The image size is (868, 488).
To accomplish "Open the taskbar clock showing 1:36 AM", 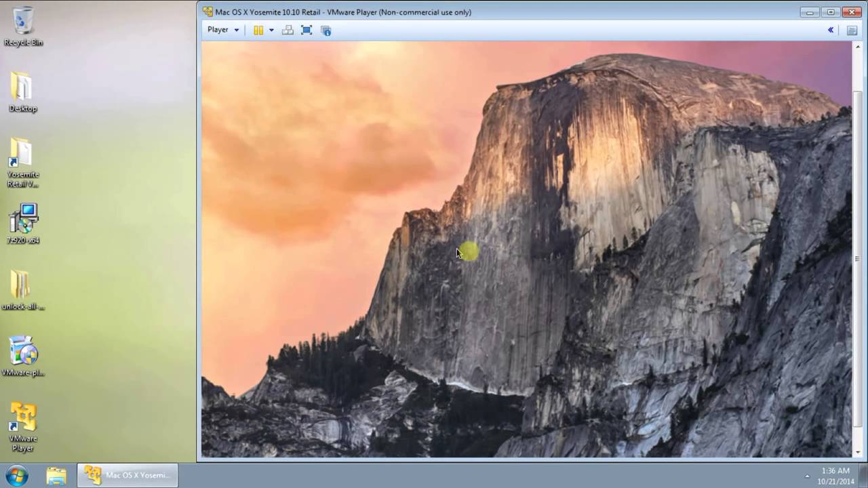I will tap(835, 476).
